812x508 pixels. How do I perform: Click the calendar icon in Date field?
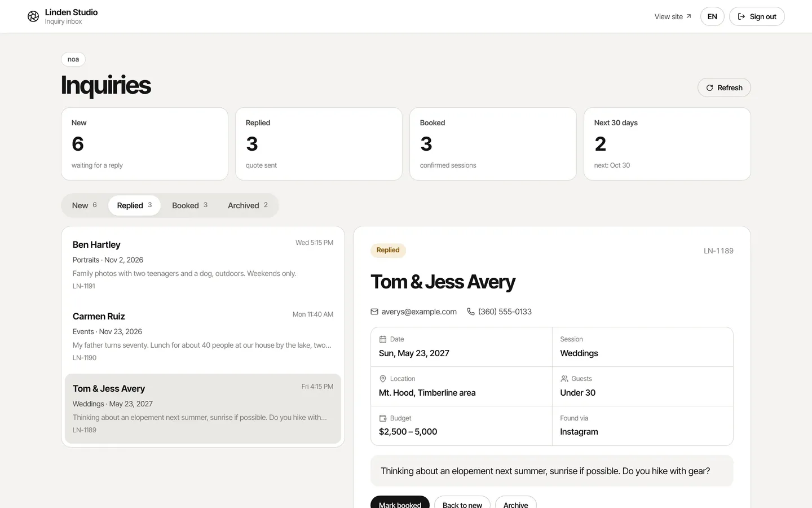pos(383,339)
